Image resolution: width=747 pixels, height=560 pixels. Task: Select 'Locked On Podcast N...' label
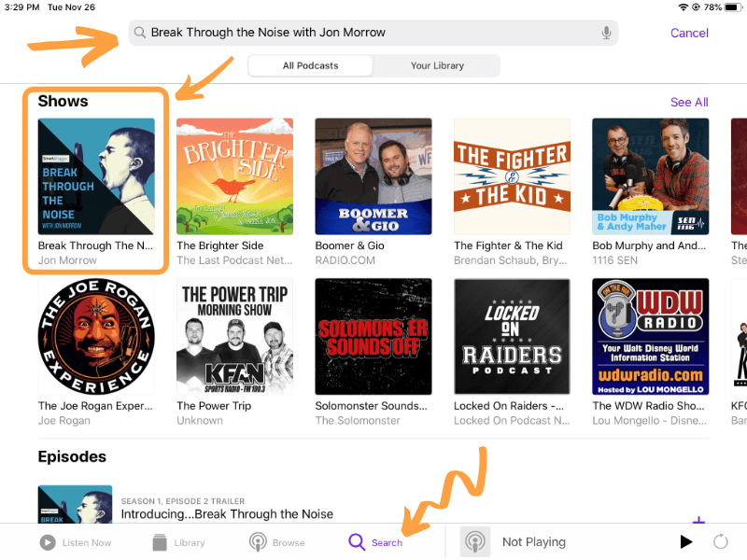click(512, 421)
